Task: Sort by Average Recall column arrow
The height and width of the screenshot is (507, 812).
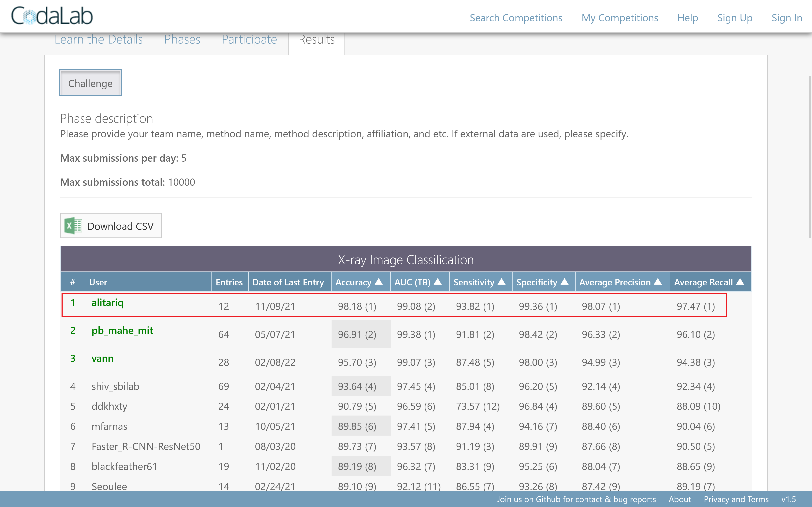Action: (740, 282)
